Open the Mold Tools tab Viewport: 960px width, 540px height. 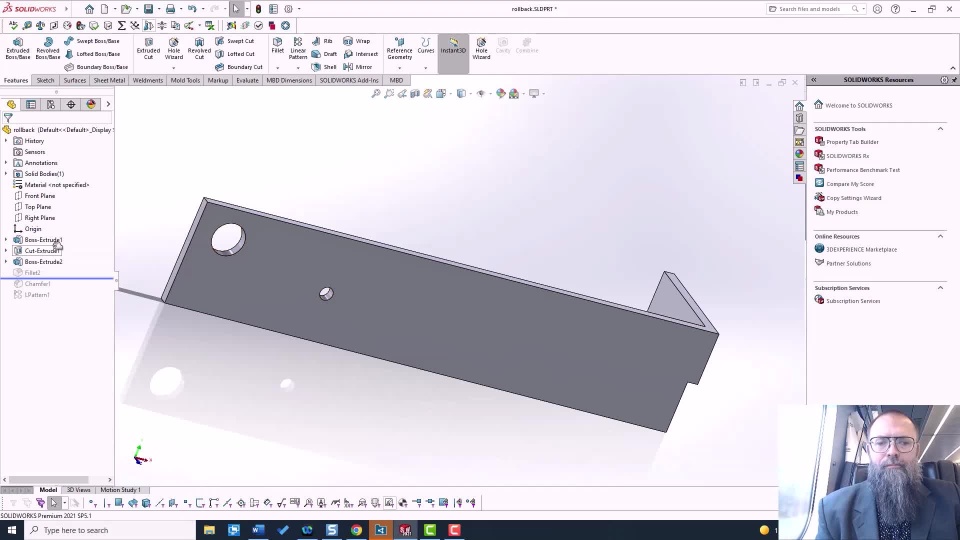[x=186, y=80]
